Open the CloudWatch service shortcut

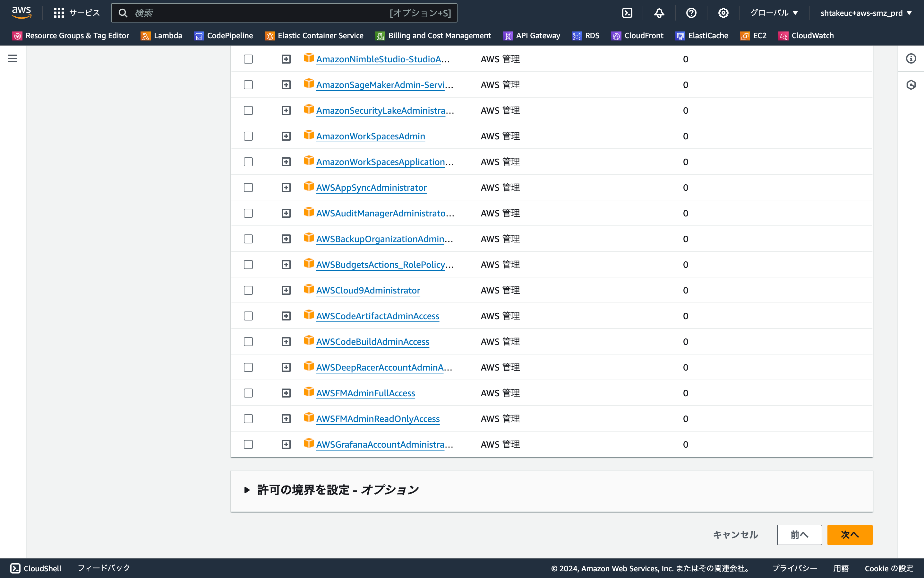click(806, 36)
